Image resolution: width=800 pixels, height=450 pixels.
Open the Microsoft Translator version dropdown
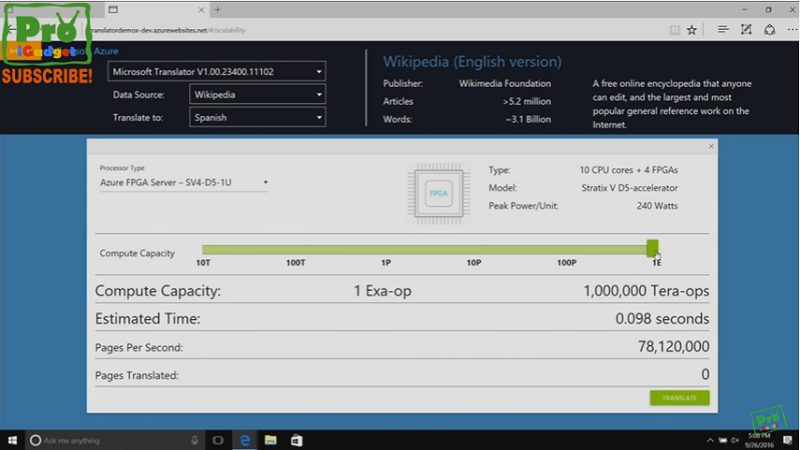[216, 71]
